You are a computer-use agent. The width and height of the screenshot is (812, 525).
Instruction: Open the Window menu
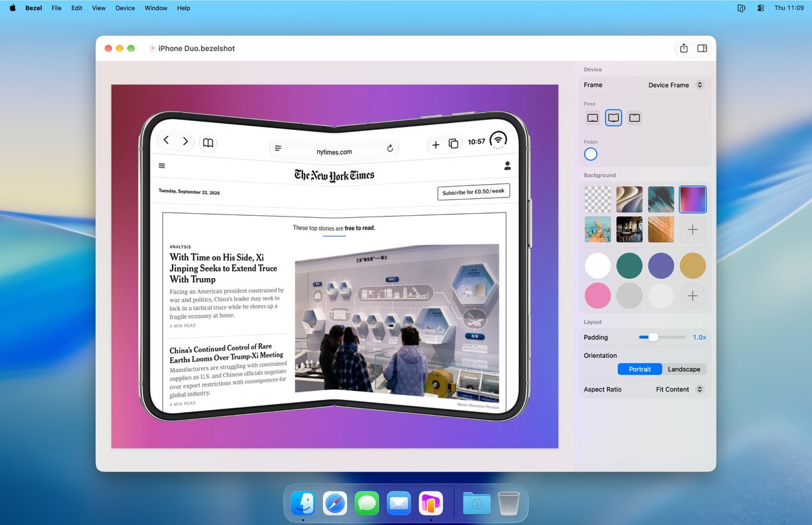[156, 8]
